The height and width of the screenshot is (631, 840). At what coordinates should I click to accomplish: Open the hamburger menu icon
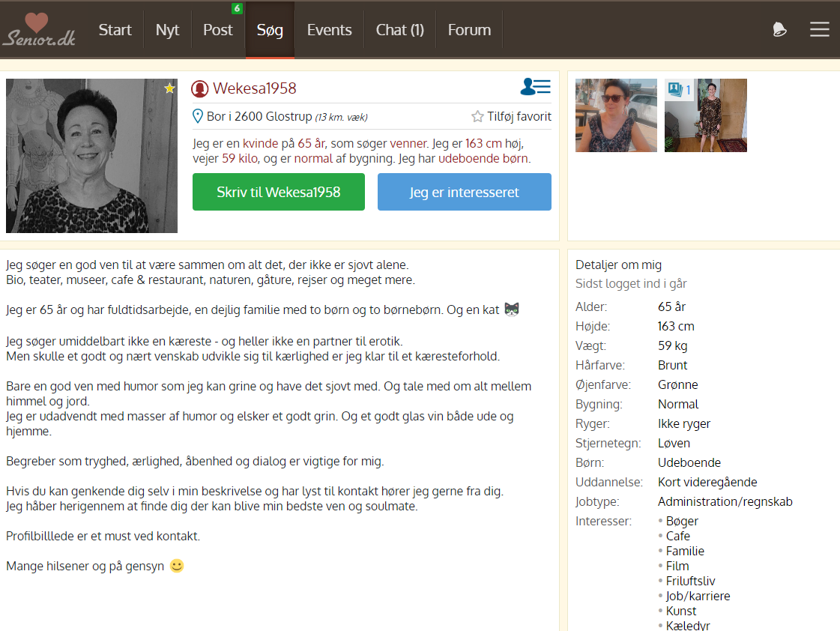[819, 30]
